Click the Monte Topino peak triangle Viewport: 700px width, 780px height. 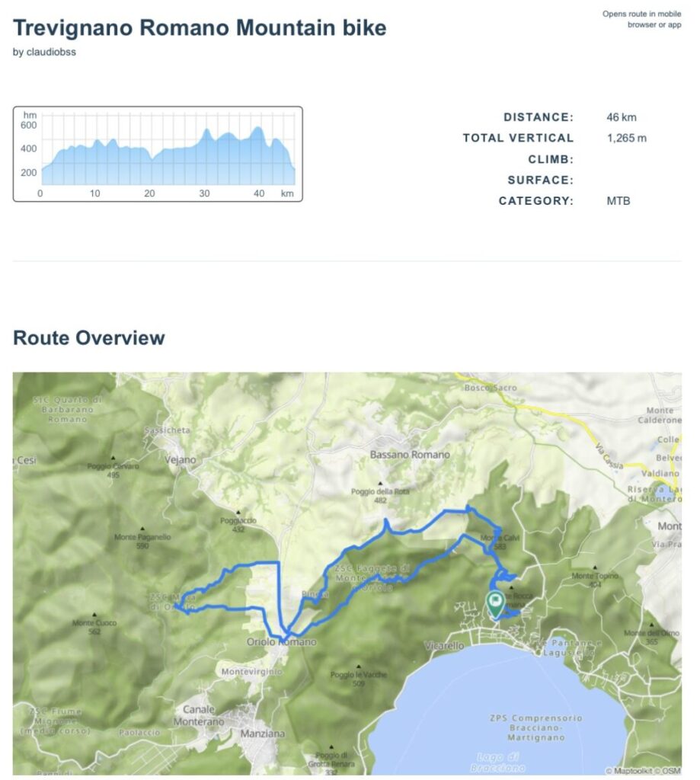[x=595, y=567]
